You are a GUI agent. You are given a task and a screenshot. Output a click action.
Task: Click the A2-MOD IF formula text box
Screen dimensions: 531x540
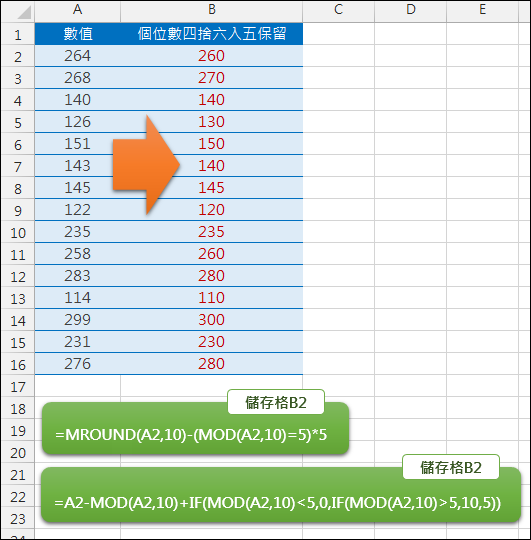(281, 495)
